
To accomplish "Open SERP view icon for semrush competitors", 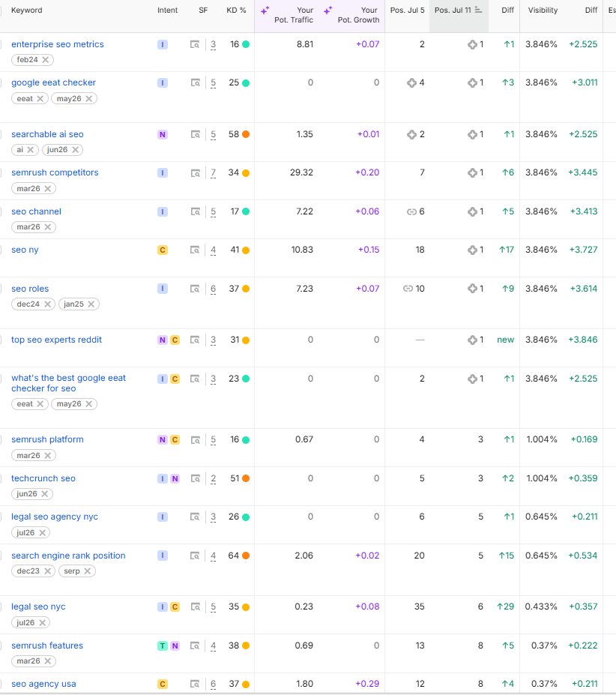I will click(x=195, y=173).
